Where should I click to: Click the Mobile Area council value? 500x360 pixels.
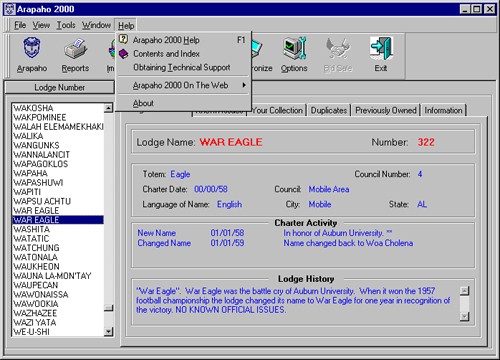tap(329, 189)
